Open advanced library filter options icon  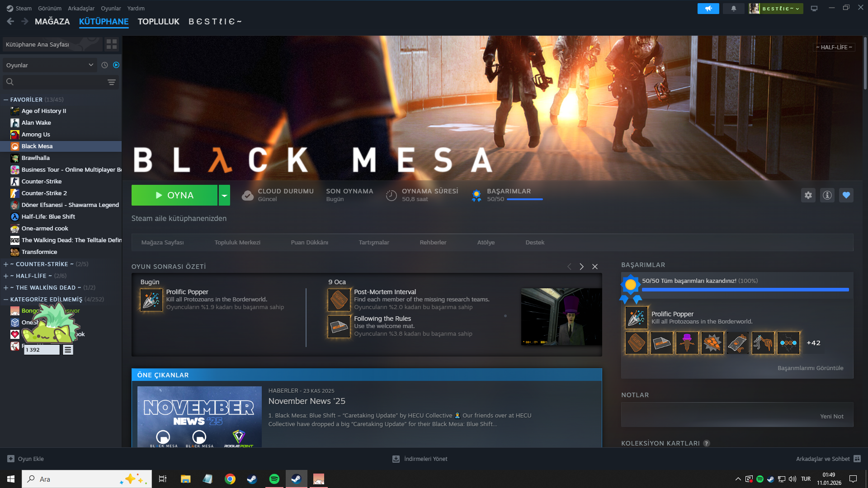coord(112,82)
